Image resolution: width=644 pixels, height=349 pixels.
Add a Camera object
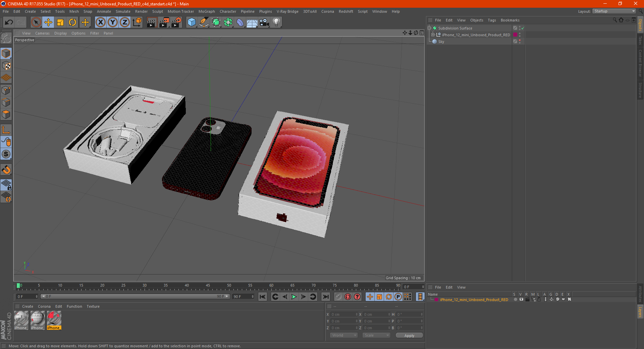264,22
